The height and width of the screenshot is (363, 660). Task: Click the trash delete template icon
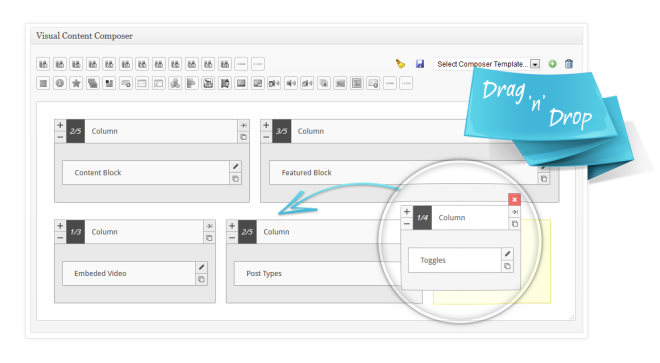click(569, 64)
